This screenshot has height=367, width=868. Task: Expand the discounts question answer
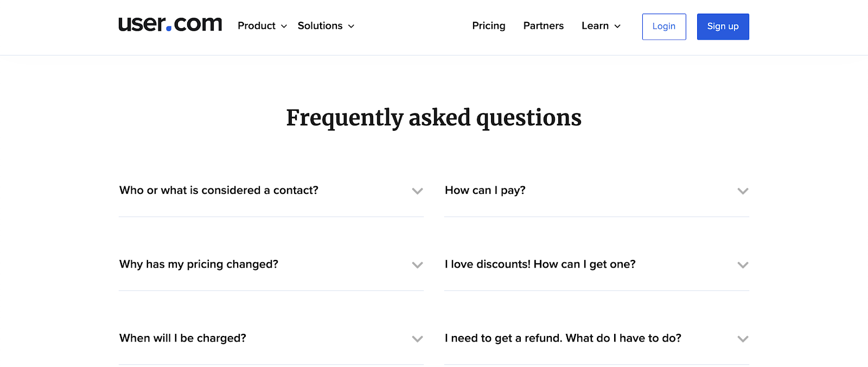(x=742, y=265)
